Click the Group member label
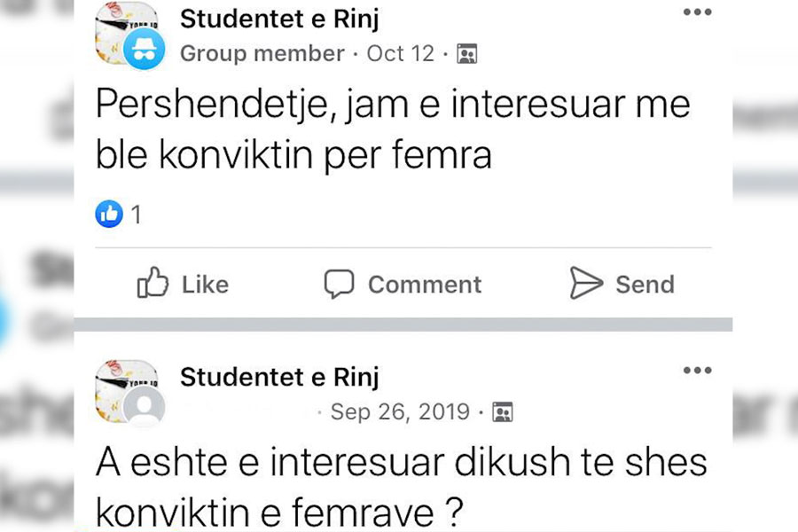 click(x=262, y=53)
